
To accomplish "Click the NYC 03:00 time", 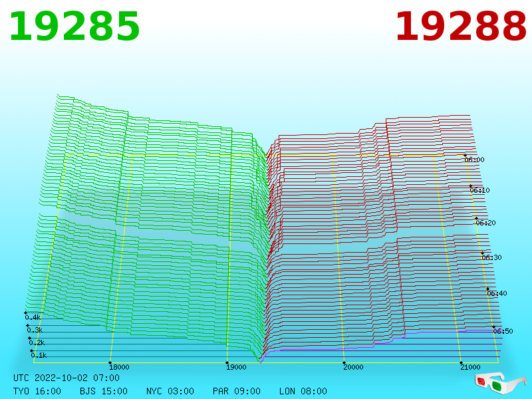I will pos(170,391).
